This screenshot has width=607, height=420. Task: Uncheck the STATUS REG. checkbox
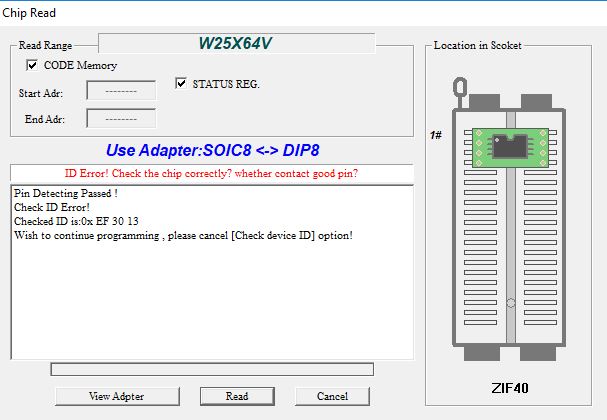(x=180, y=83)
